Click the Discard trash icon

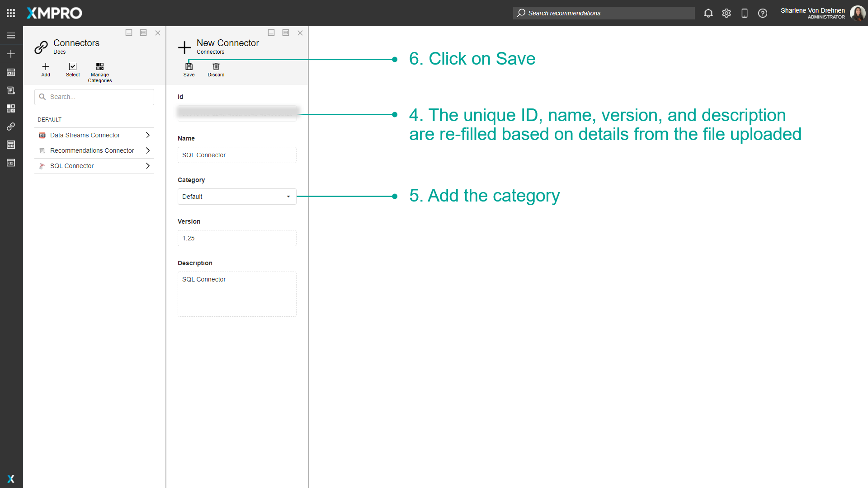click(x=216, y=67)
